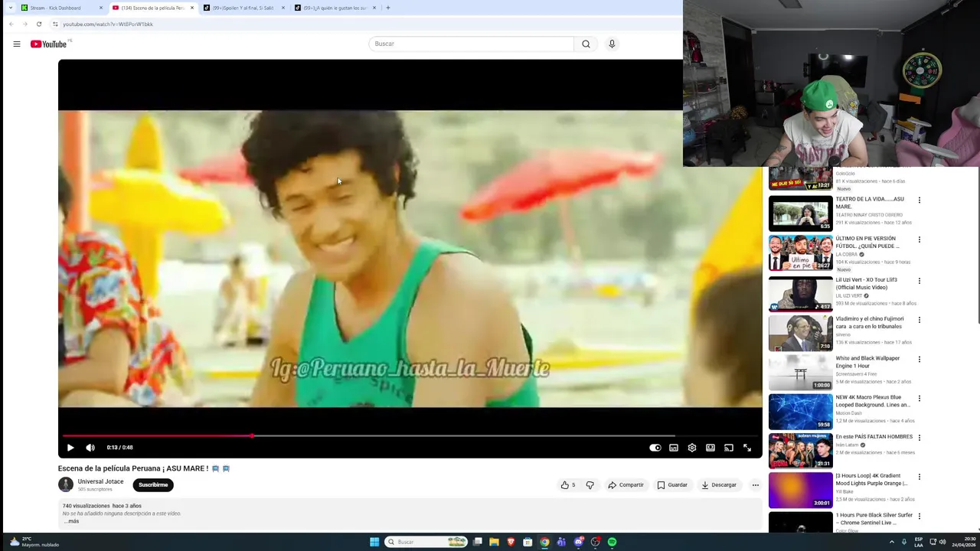Click the Compartir share button
The image size is (980, 551).
click(x=626, y=484)
